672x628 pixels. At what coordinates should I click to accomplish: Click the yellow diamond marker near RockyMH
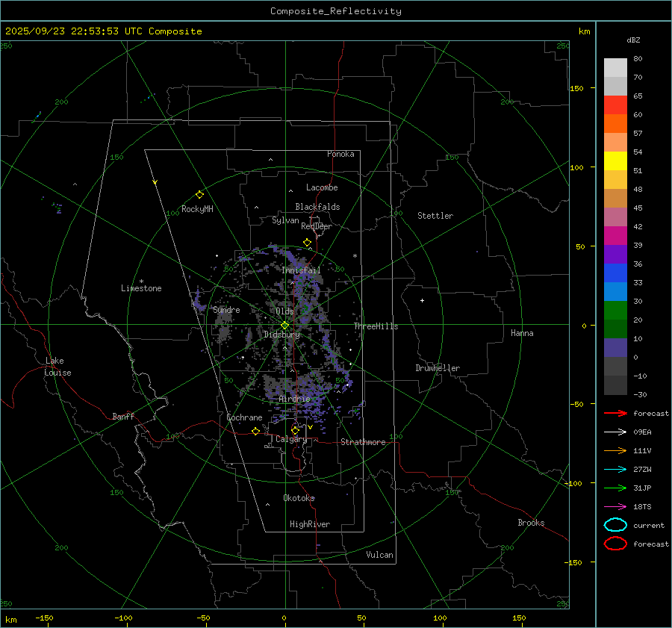point(199,194)
